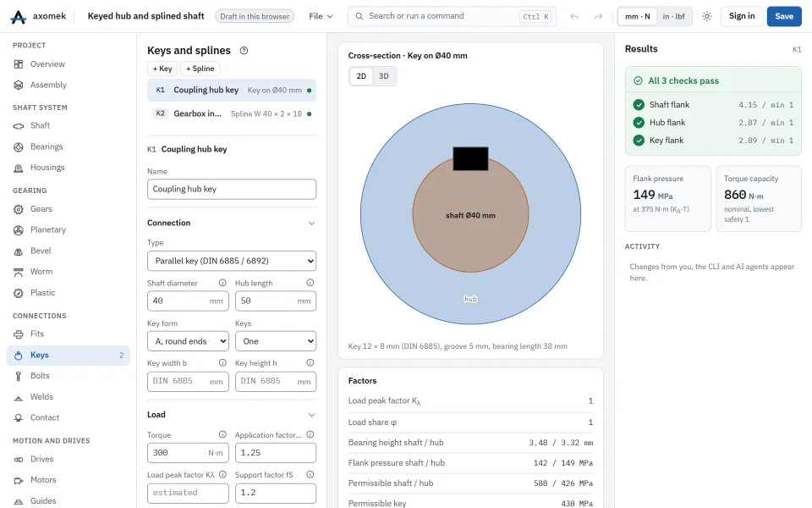The width and height of the screenshot is (812, 508).
Task: Show info for Shaft diameter
Action: 222,283
